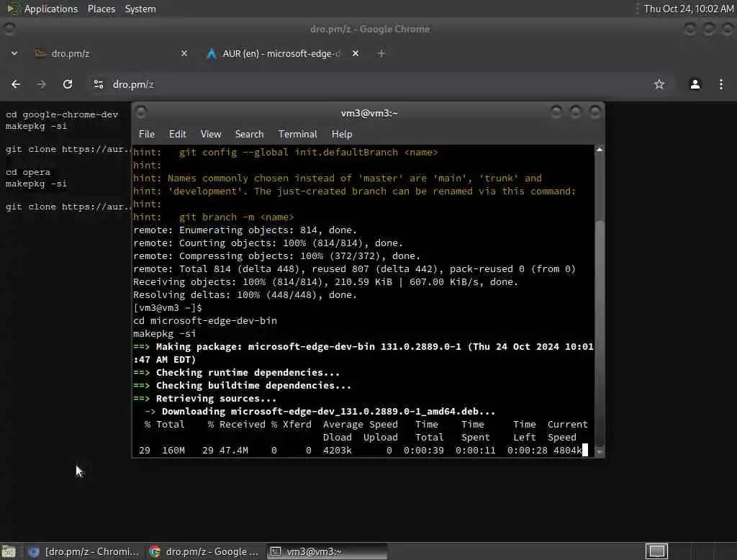The width and height of the screenshot is (737, 560).
Task: Open the Chrome profile avatar menu
Action: coord(695,85)
